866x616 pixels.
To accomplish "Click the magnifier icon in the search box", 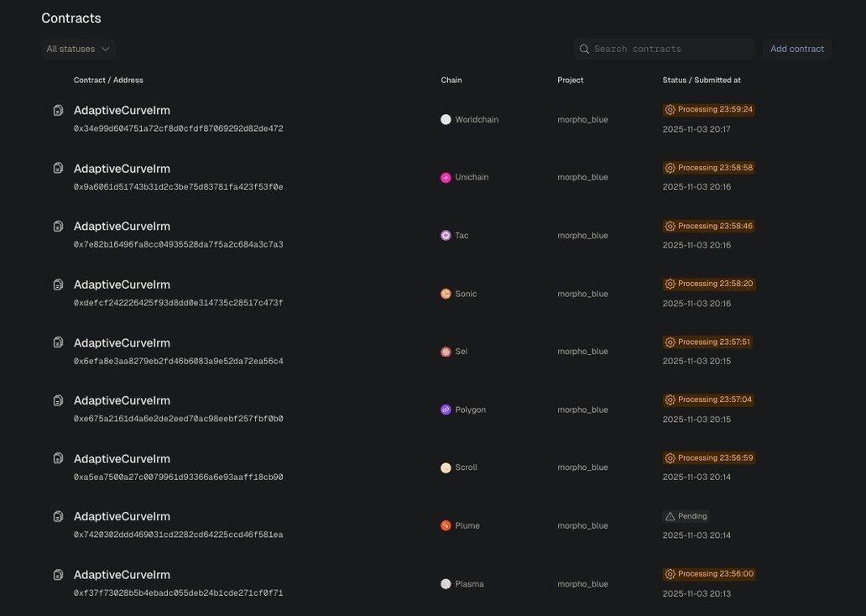I will 584,49.
